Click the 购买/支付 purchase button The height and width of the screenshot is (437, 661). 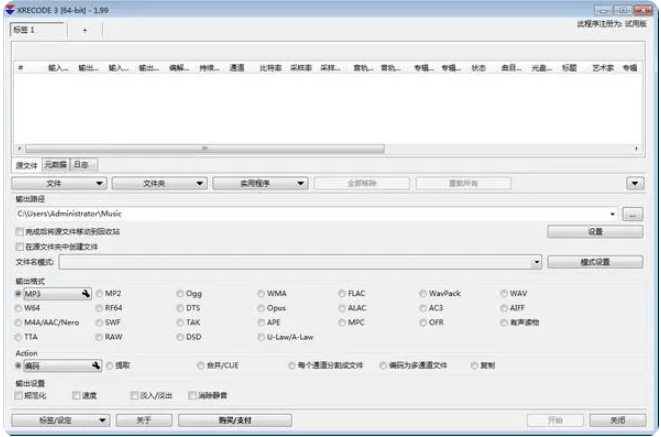pos(235,420)
